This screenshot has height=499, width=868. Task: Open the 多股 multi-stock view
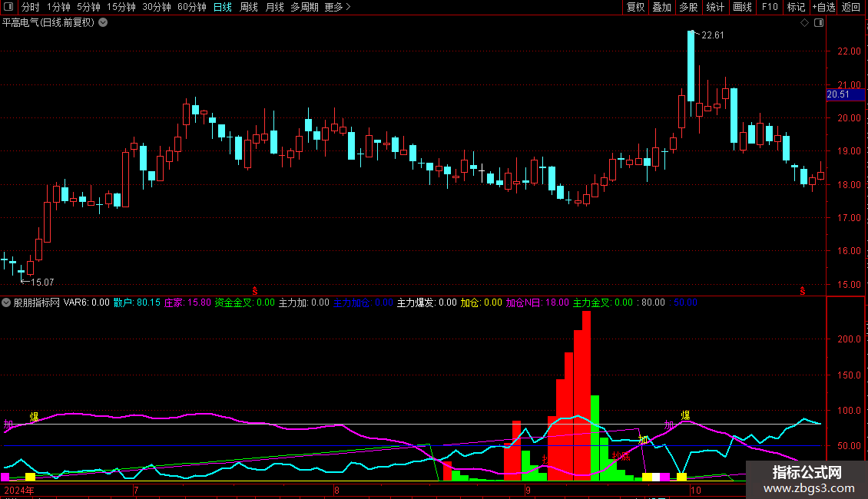coord(688,7)
